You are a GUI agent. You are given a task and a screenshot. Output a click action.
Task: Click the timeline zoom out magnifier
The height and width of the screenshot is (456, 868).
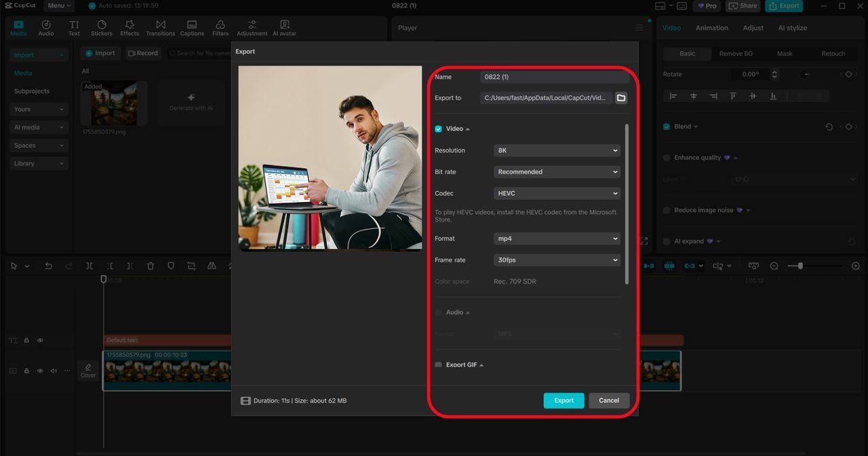[x=774, y=266]
